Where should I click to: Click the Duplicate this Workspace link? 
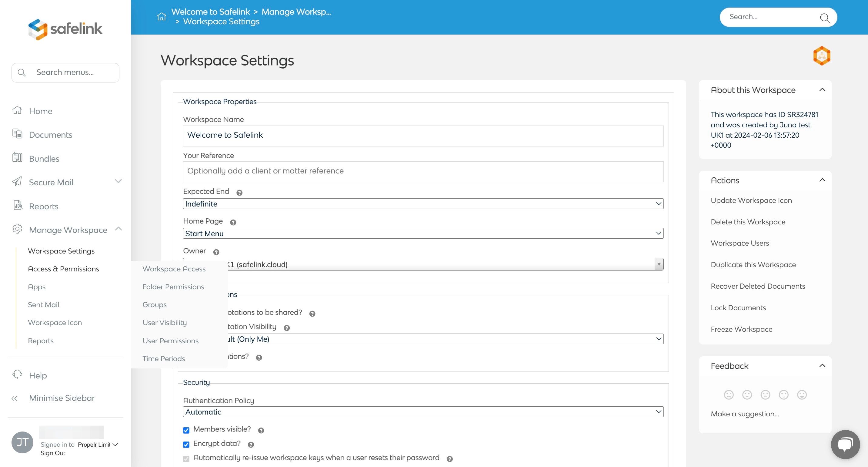pos(753,265)
